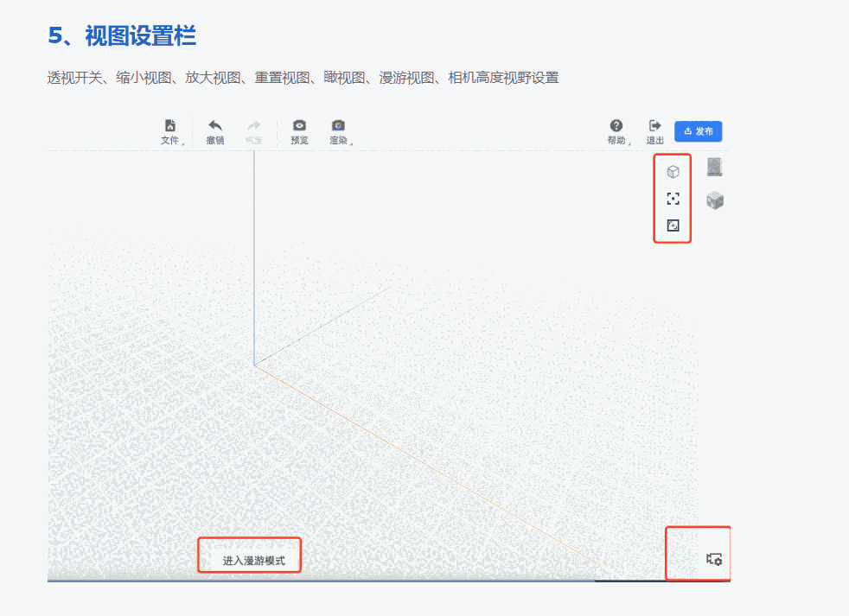The height and width of the screenshot is (616, 849).
Task: Click inside the 3D viewport canvas
Action: (389, 363)
